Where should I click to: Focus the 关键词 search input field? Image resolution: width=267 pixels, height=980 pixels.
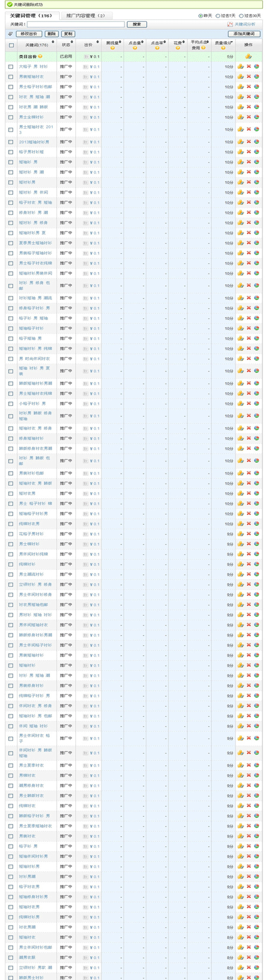[76, 25]
